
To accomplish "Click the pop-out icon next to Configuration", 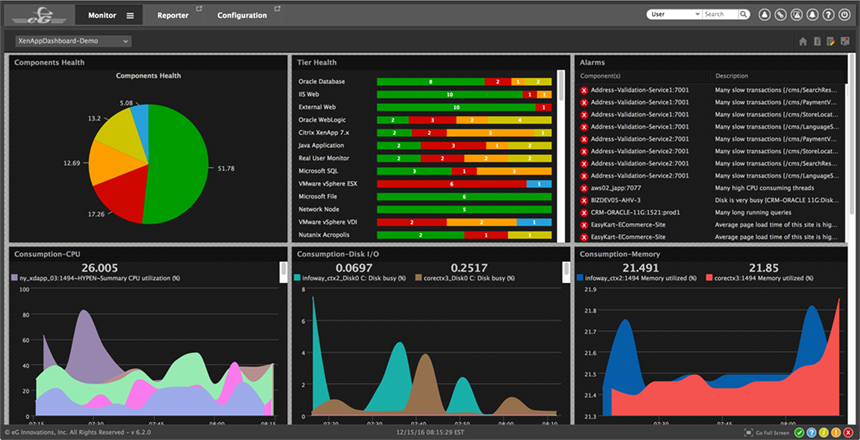I will click(x=278, y=9).
